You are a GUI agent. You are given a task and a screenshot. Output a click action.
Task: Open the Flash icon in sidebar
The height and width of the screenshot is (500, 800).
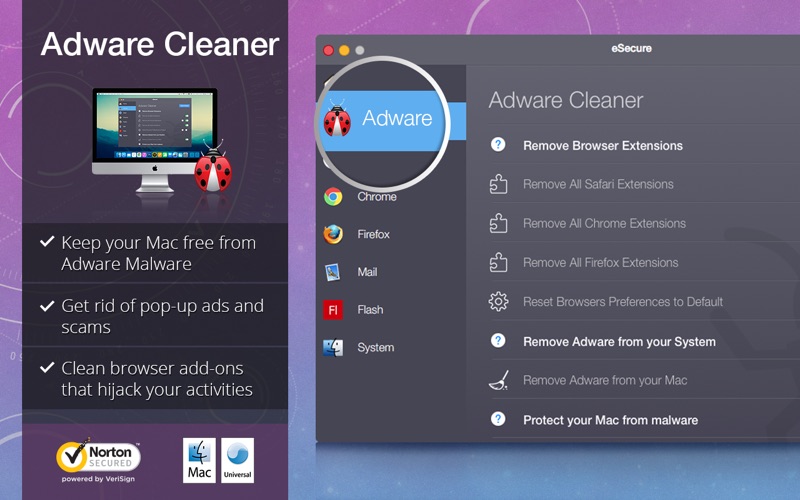point(333,310)
